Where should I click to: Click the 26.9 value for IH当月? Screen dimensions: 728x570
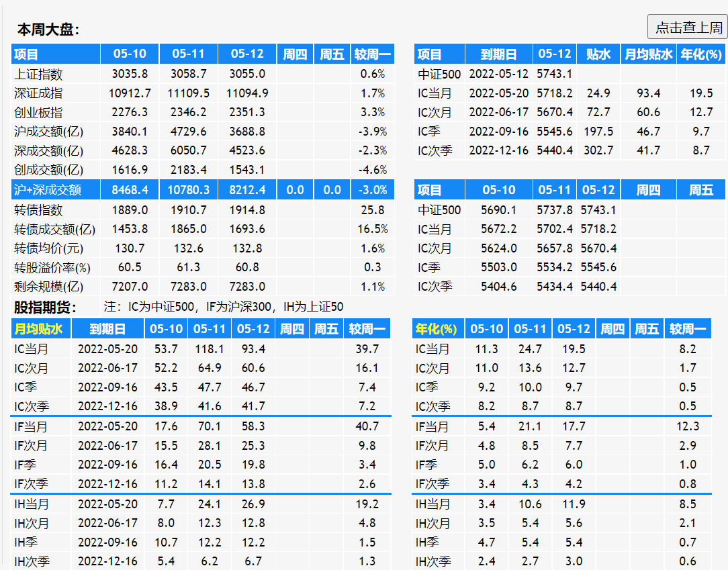[x=253, y=504]
